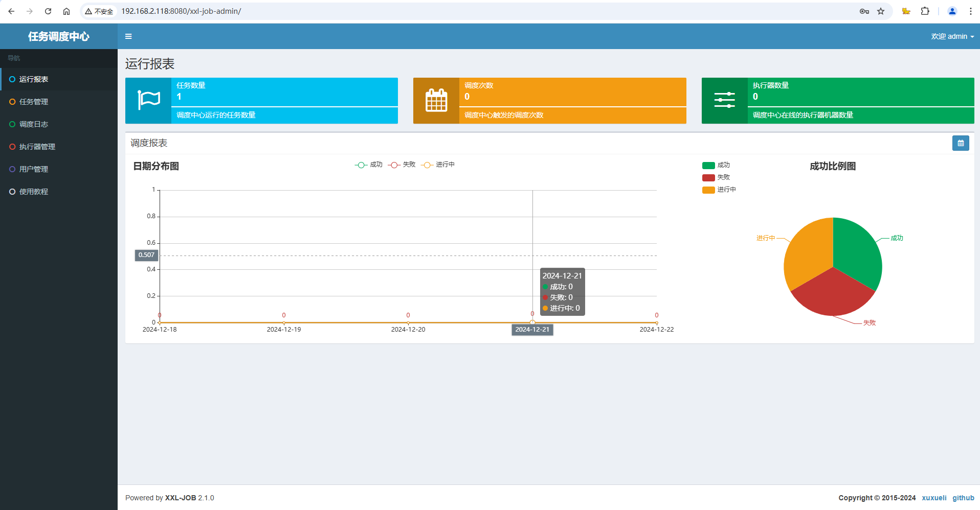Screen dimensions: 980x510
Task: Open the saved passwords key icon
Action: tap(864, 11)
